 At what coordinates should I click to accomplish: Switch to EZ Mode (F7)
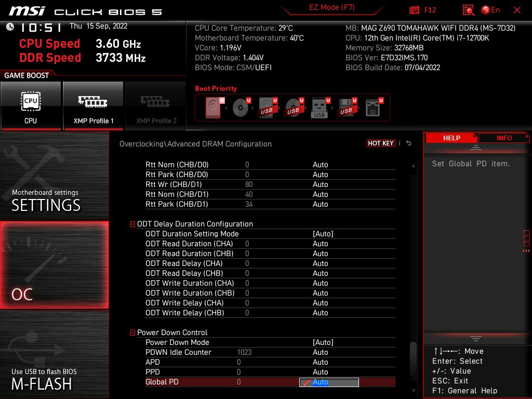pyautogui.click(x=332, y=7)
